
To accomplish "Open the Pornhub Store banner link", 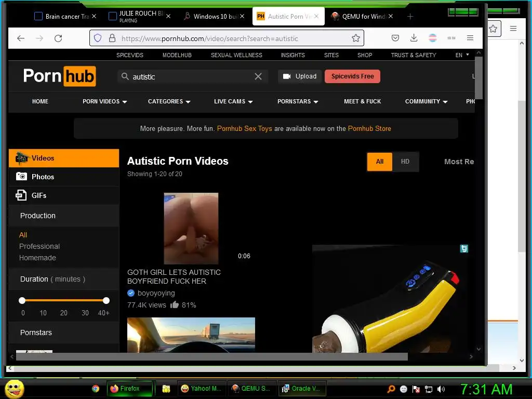I will 369,129.
